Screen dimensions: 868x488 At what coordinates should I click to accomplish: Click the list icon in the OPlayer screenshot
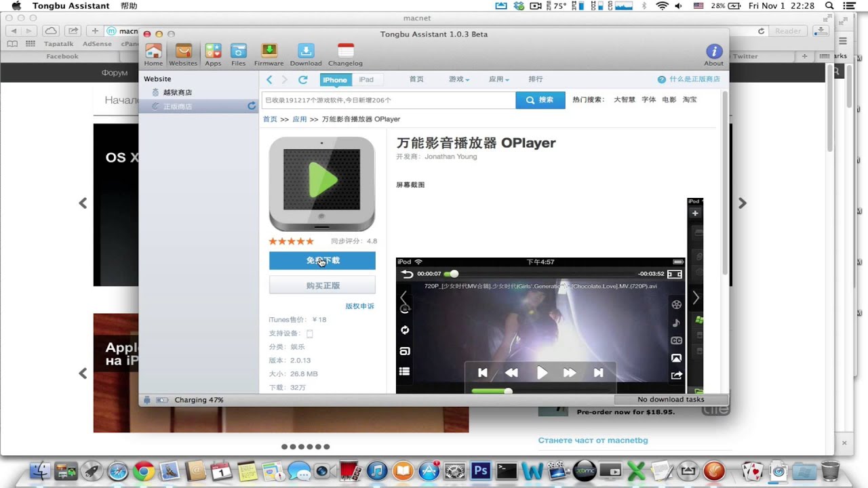(x=405, y=371)
